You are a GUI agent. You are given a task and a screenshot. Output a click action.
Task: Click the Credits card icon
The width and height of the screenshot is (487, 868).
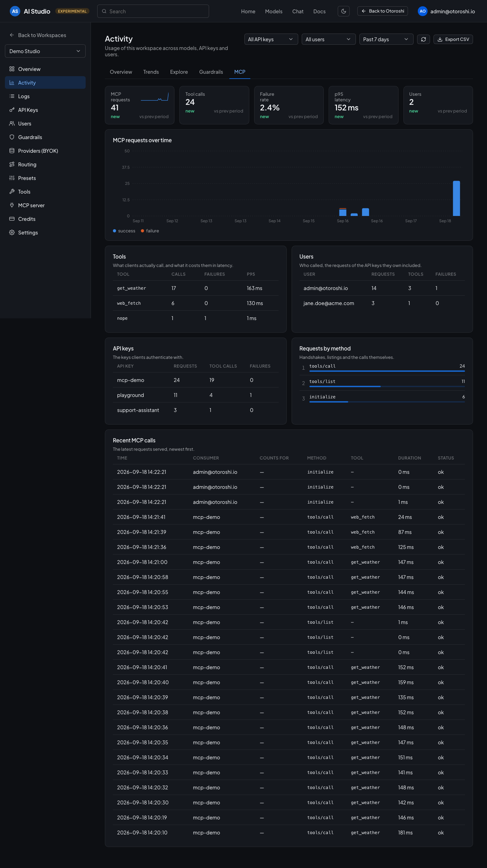[x=12, y=219]
